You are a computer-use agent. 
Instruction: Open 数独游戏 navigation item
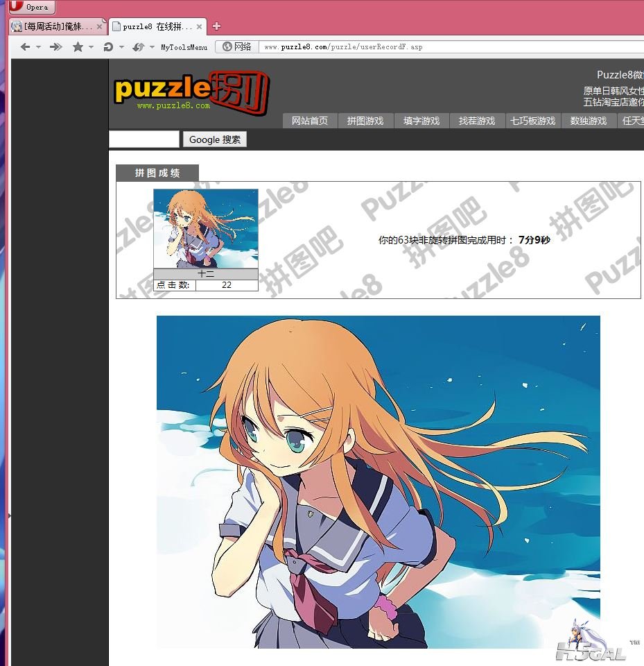(589, 121)
